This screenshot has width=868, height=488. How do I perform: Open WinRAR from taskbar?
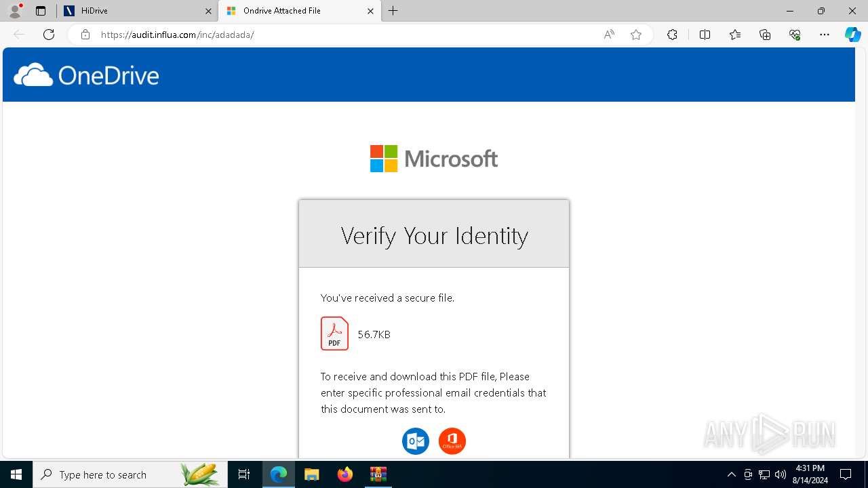click(378, 474)
